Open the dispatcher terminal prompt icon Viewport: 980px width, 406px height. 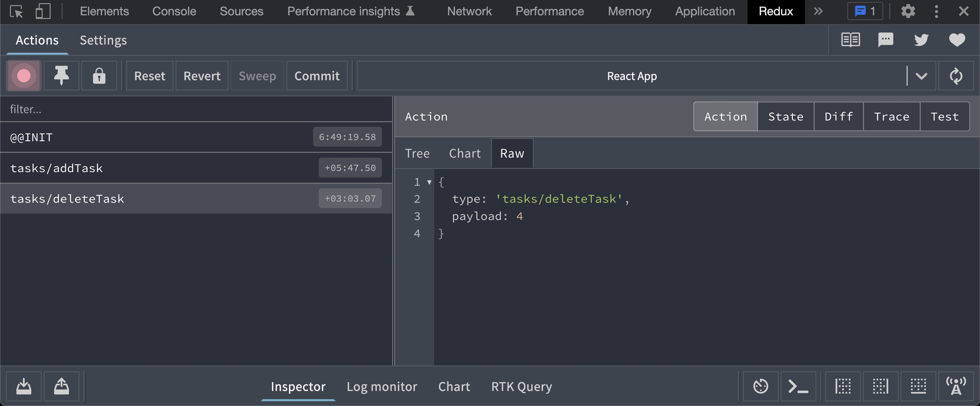click(798, 386)
